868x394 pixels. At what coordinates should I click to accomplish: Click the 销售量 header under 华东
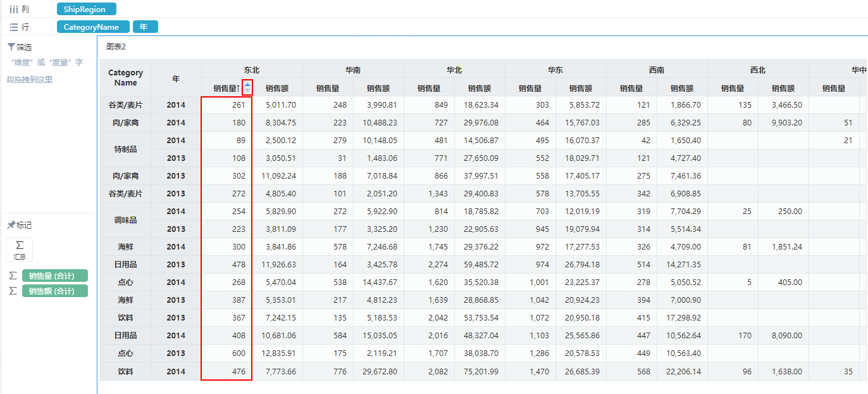[530, 88]
